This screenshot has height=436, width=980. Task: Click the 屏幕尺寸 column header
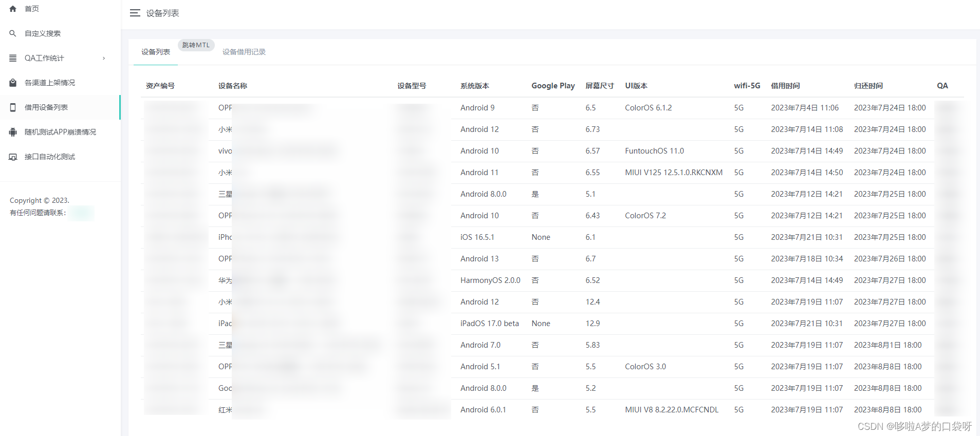tap(600, 86)
